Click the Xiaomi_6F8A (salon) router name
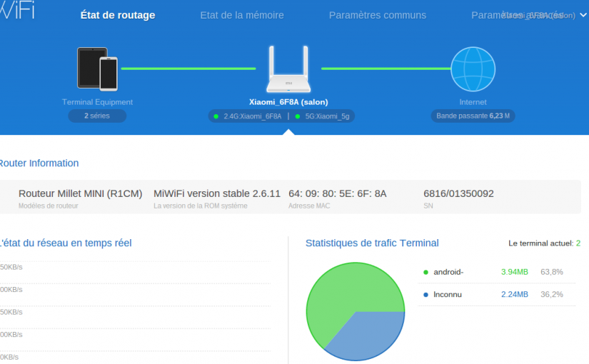Image resolution: width=589 pixels, height=364 pixels. (288, 102)
